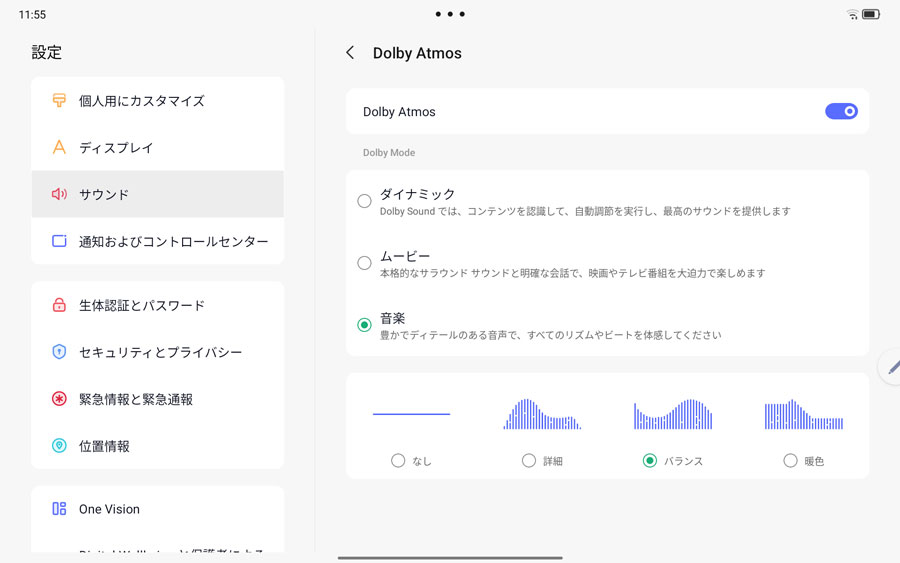Click the One Vision layout icon

click(x=59, y=508)
